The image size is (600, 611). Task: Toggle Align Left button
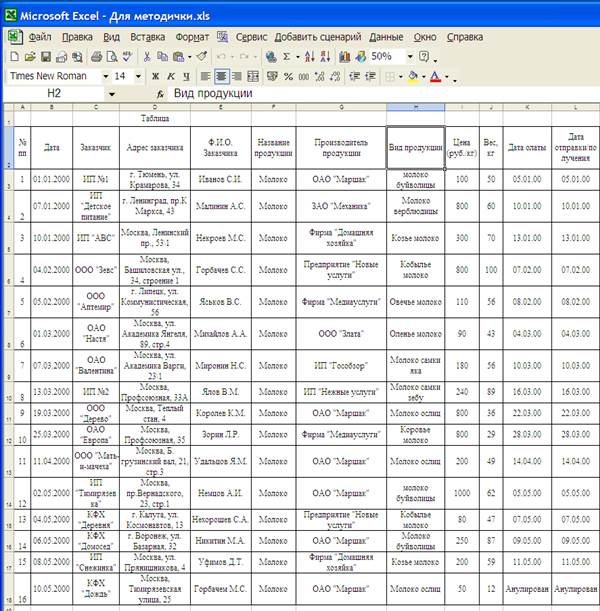click(x=205, y=76)
